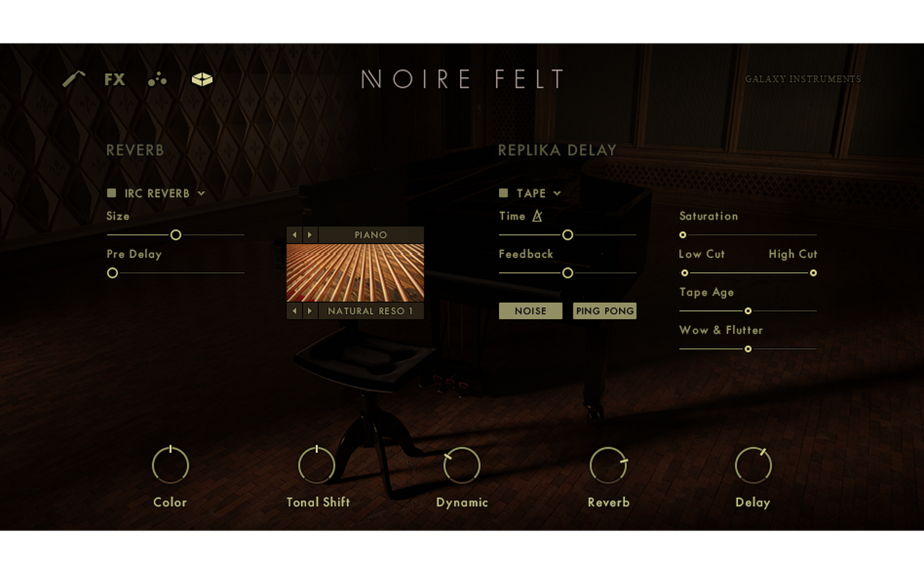The image size is (924, 574).
Task: Click the Color knob
Action: click(170, 465)
